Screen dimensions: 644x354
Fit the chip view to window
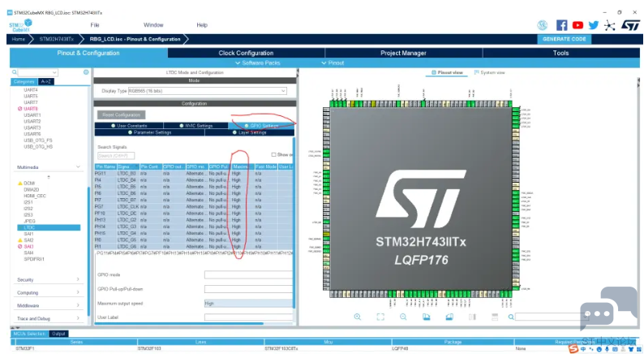(380, 317)
